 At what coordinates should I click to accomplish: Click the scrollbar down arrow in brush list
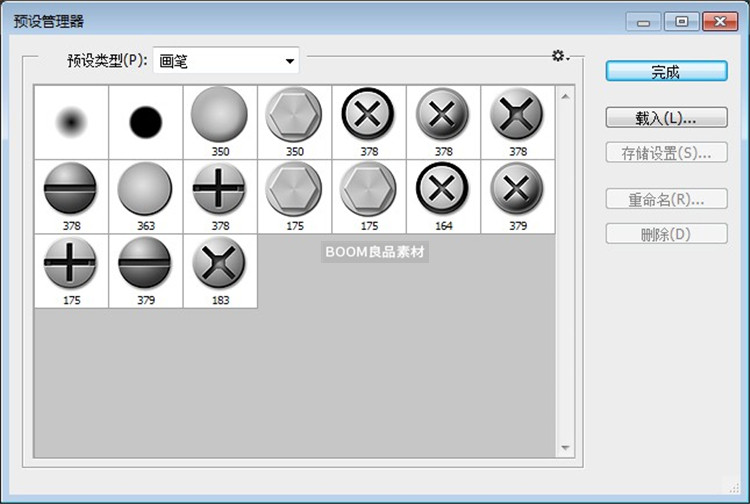tap(565, 448)
